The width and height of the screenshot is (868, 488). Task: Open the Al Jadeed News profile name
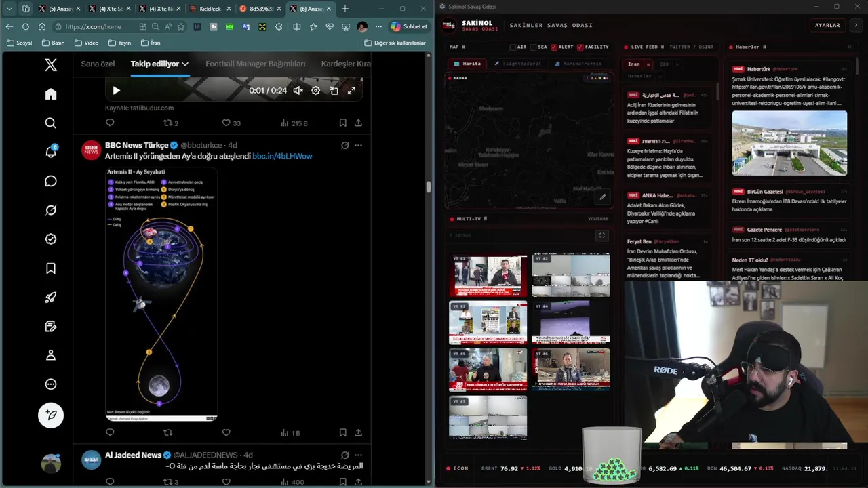pyautogui.click(x=133, y=455)
